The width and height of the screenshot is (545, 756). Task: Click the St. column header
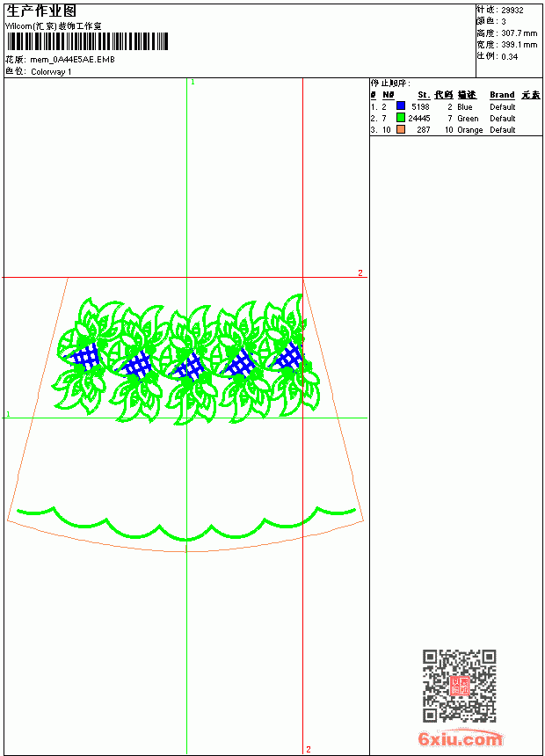424,95
